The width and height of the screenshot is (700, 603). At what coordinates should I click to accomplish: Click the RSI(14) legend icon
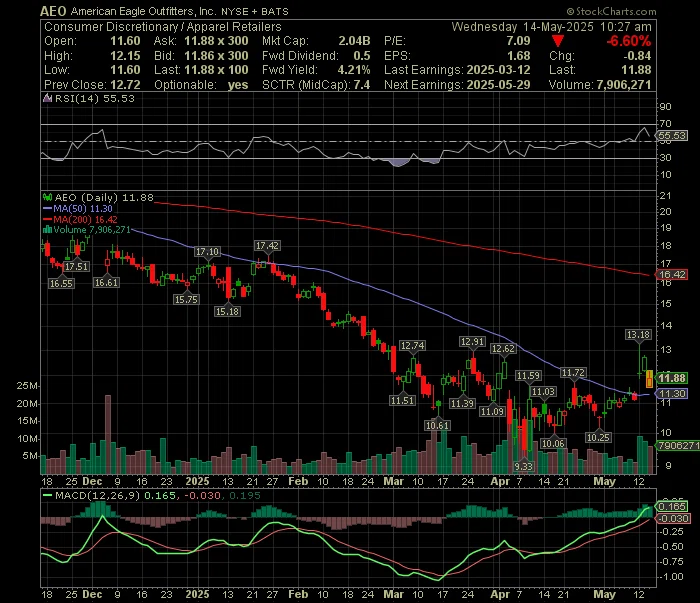47,98
